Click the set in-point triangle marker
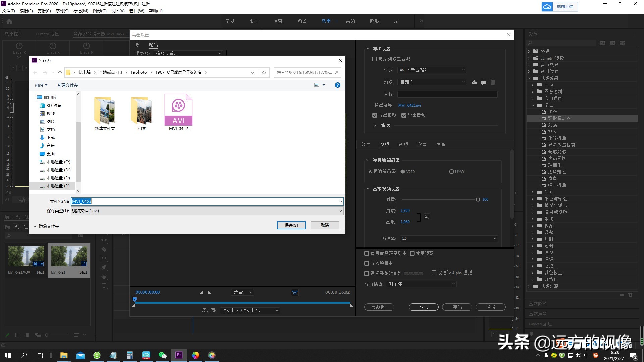This screenshot has width=644, height=362. [202, 292]
